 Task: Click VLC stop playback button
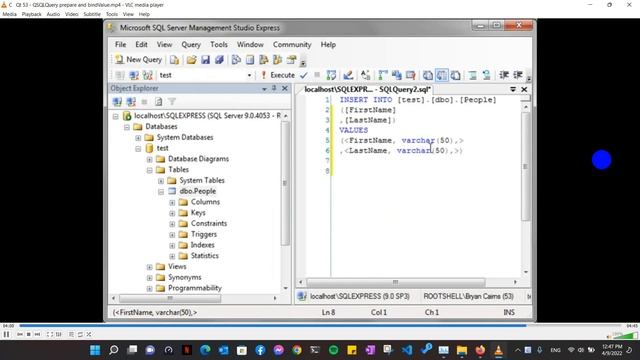coord(29,334)
